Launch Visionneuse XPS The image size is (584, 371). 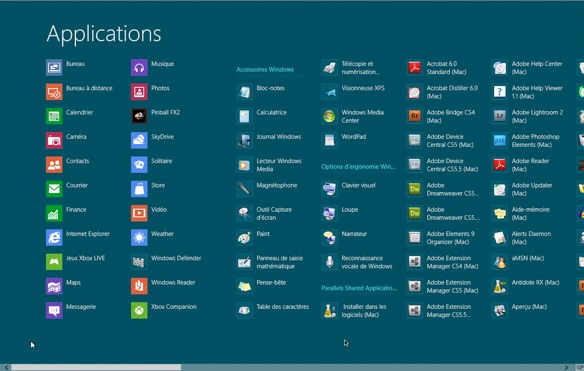click(330, 92)
